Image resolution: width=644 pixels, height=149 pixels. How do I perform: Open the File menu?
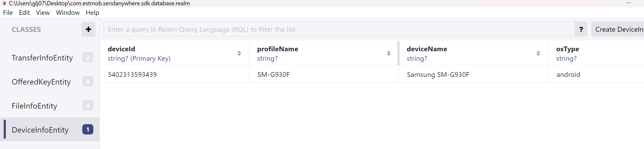coord(8,13)
